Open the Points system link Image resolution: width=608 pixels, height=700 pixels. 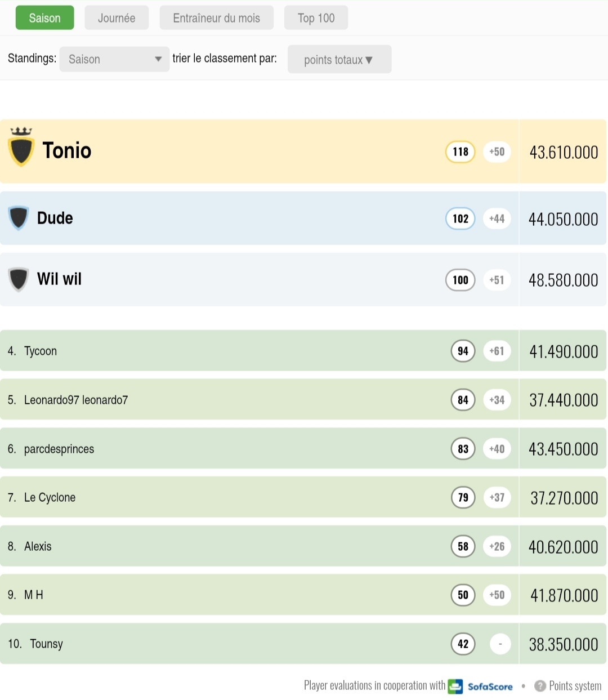pyautogui.click(x=575, y=686)
